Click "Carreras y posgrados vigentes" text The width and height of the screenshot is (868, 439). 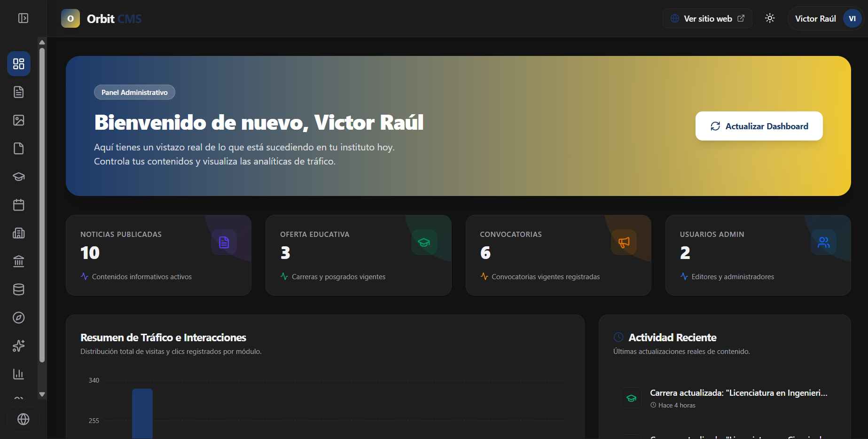pos(338,277)
